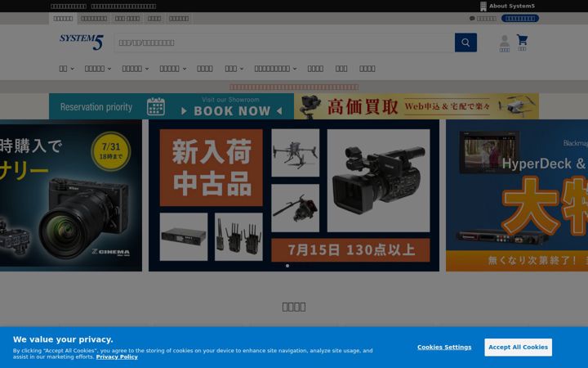Screen dimensions: 588x368
Task: Open the user account icon
Action: (505, 43)
